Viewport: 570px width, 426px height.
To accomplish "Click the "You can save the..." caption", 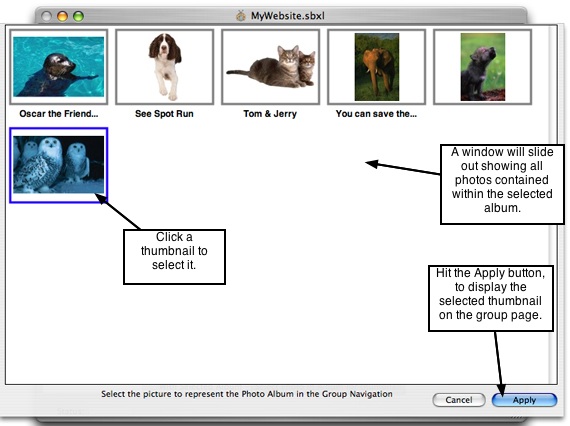I will point(376,114).
